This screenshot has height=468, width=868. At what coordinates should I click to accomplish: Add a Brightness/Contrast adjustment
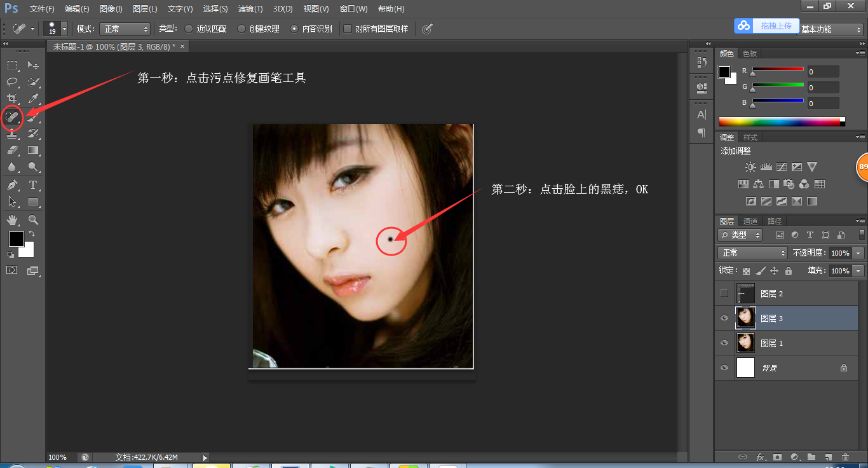750,167
